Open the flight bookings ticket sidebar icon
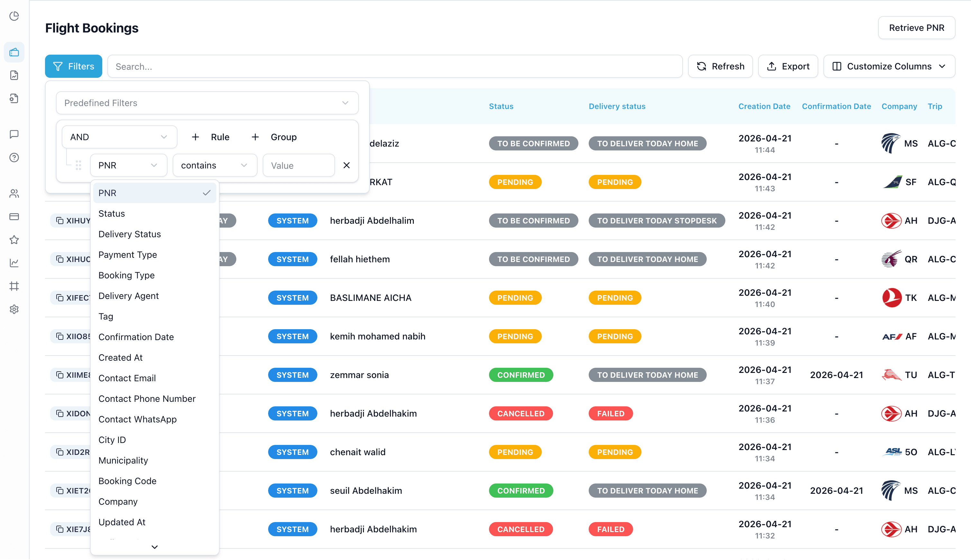 pyautogui.click(x=14, y=52)
